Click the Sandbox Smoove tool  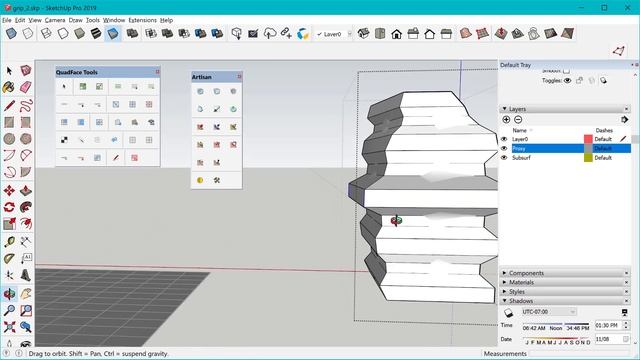(x=501, y=33)
